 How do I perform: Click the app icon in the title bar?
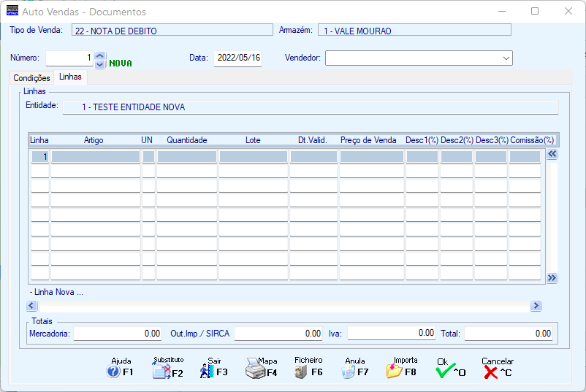click(x=12, y=10)
